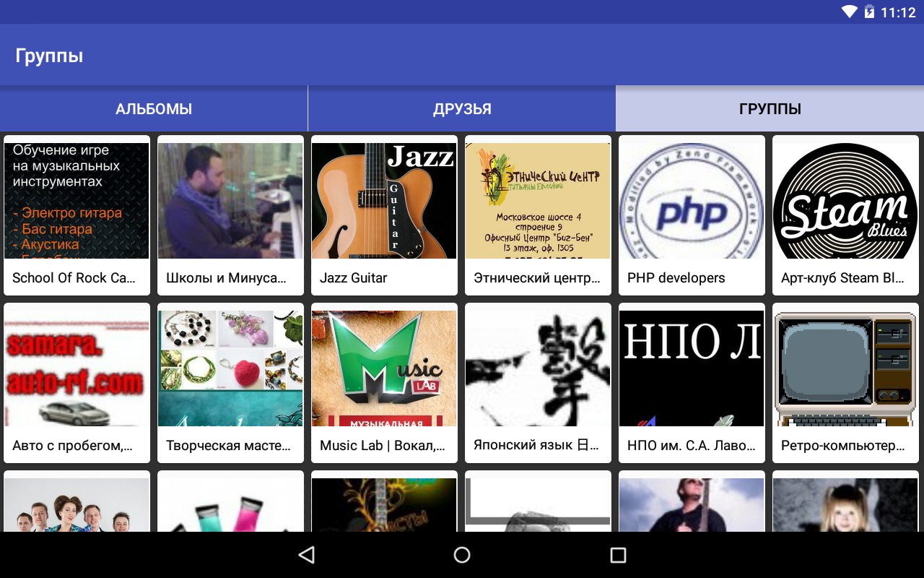Check the battery charging status icon
Viewport: 924px width, 578px height.
[x=869, y=12]
